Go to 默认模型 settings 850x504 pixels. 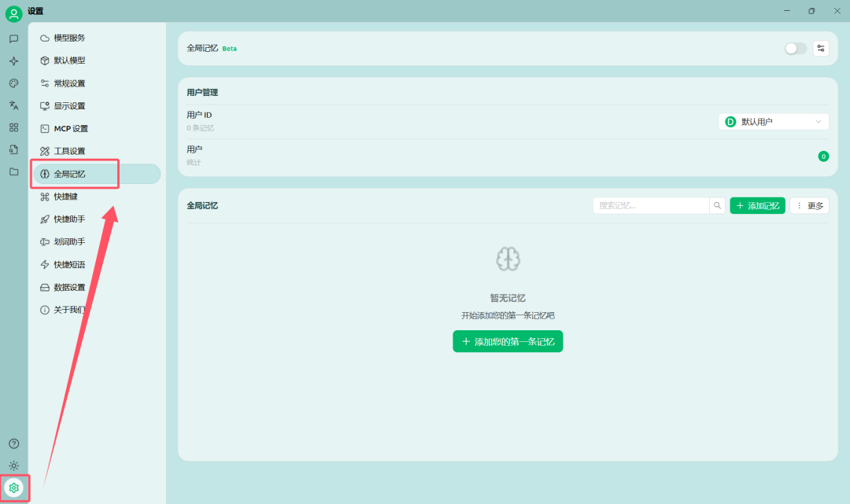point(97,61)
